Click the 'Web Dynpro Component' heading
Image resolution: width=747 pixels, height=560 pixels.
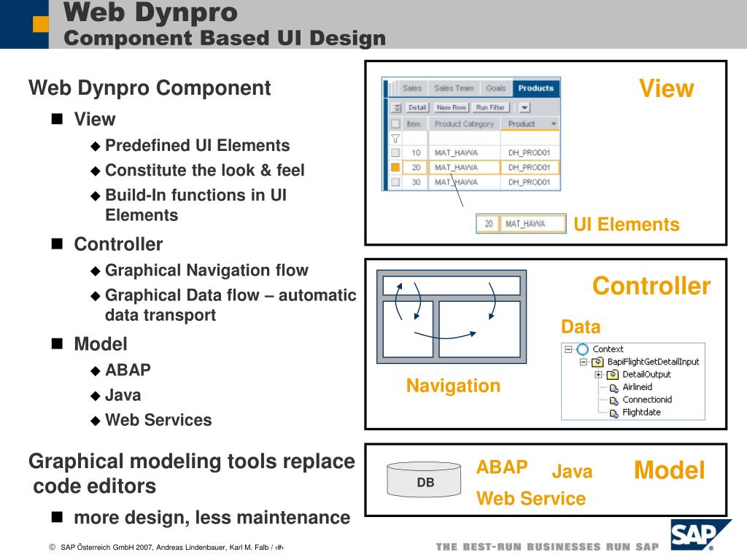click(x=150, y=87)
